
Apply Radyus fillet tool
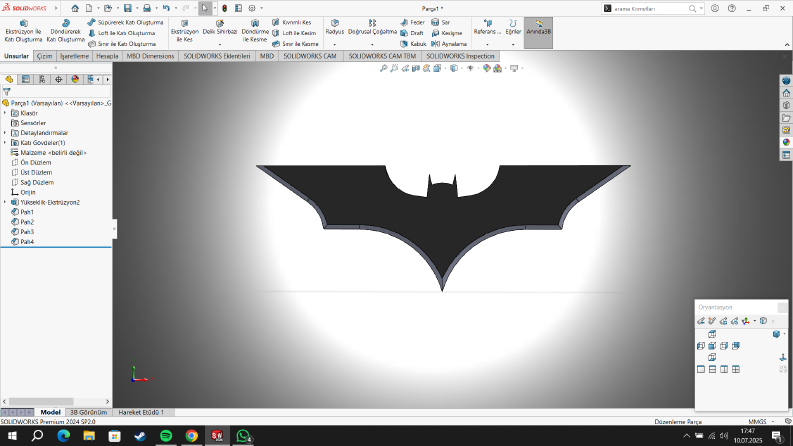[334, 27]
